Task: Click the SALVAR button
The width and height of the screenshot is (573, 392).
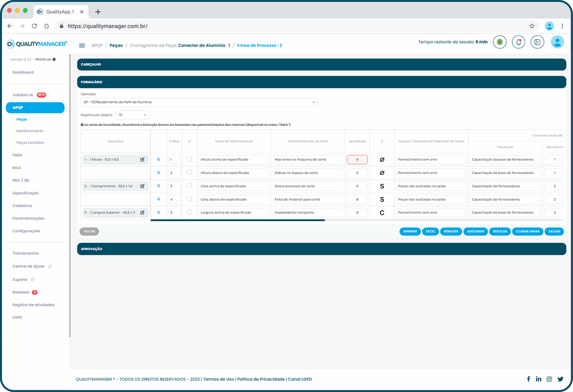Action: 554,231
